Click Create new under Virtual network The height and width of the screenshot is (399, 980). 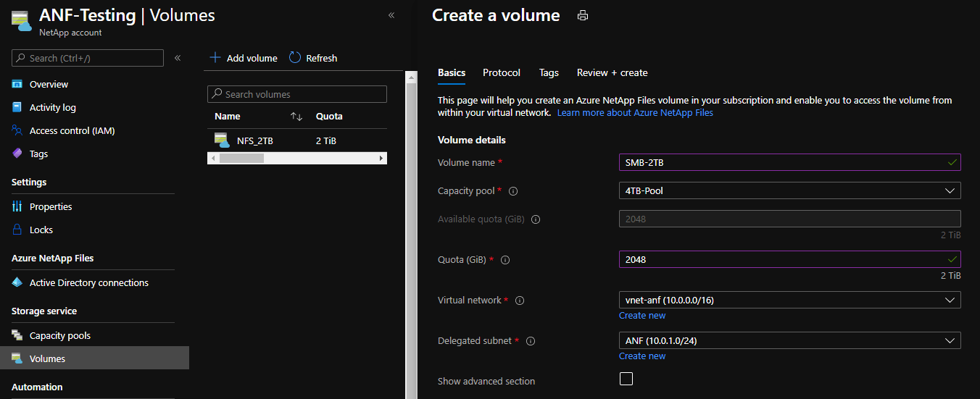point(642,316)
